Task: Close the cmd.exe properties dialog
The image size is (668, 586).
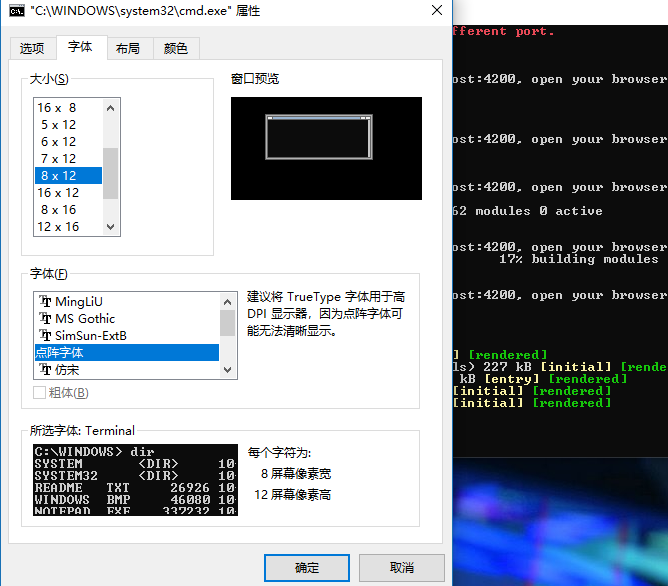Action: coord(437,10)
